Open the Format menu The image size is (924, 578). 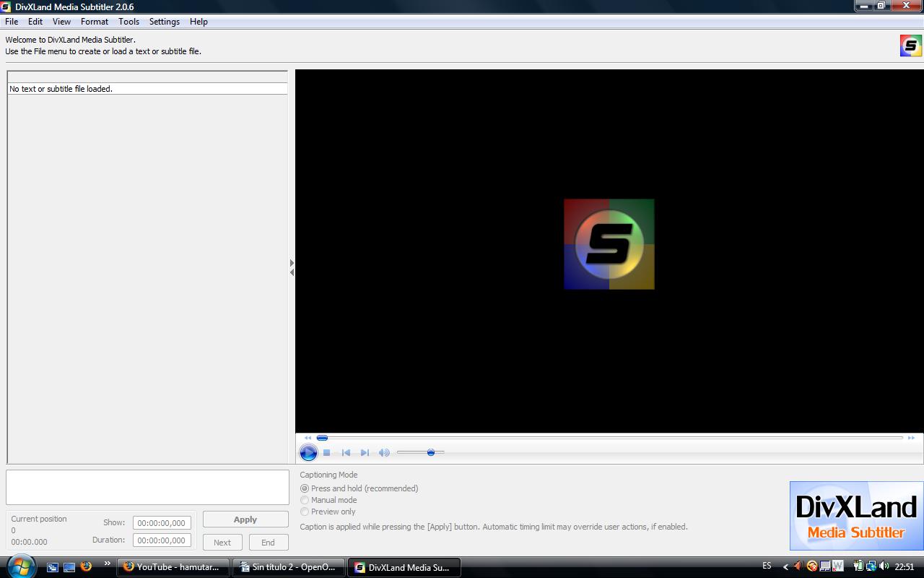pyautogui.click(x=95, y=22)
